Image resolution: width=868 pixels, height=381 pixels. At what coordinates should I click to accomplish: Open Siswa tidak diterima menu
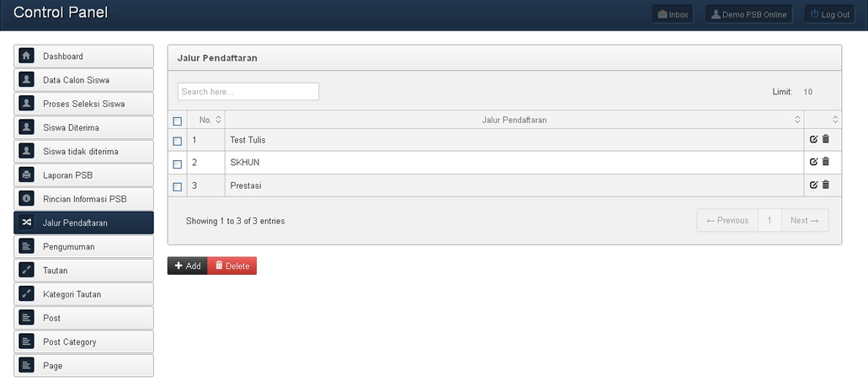(83, 152)
